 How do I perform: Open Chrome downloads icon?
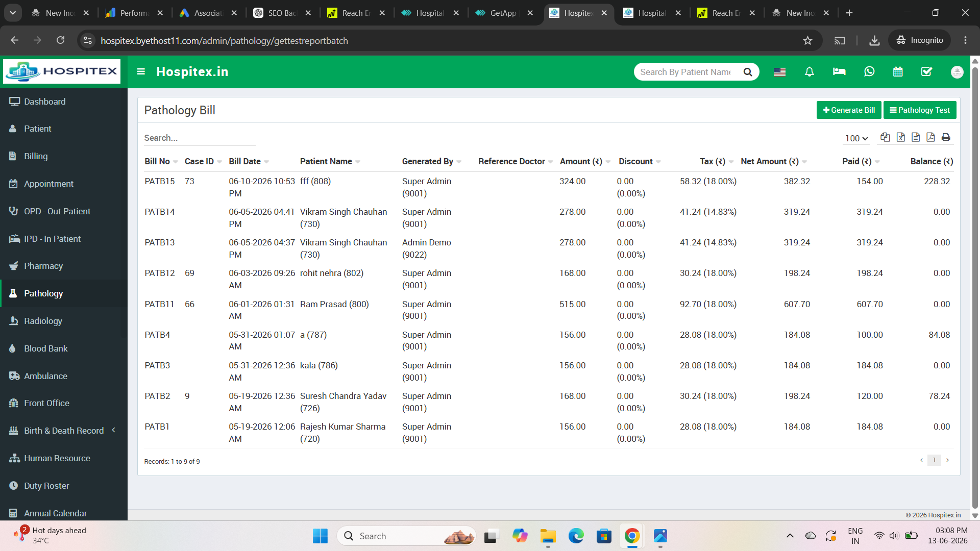[874, 40]
